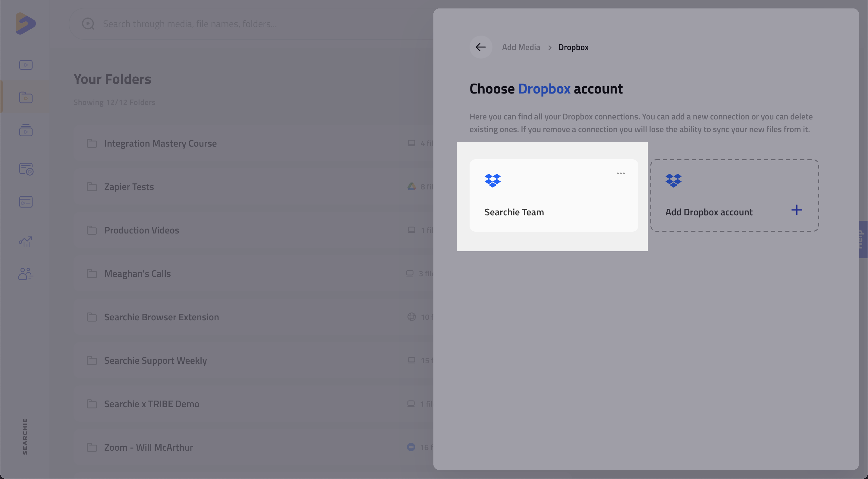Open Searchie Support Weekly folder

point(253,360)
